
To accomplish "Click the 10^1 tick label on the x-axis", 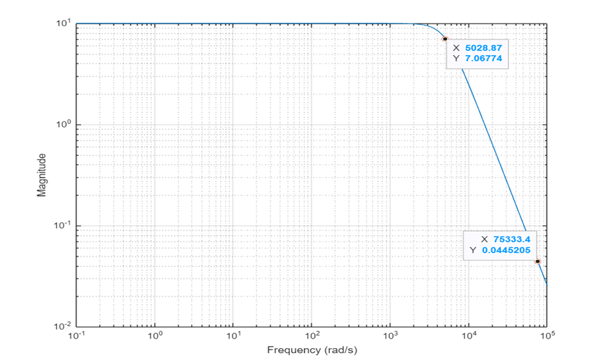I will click(x=233, y=336).
